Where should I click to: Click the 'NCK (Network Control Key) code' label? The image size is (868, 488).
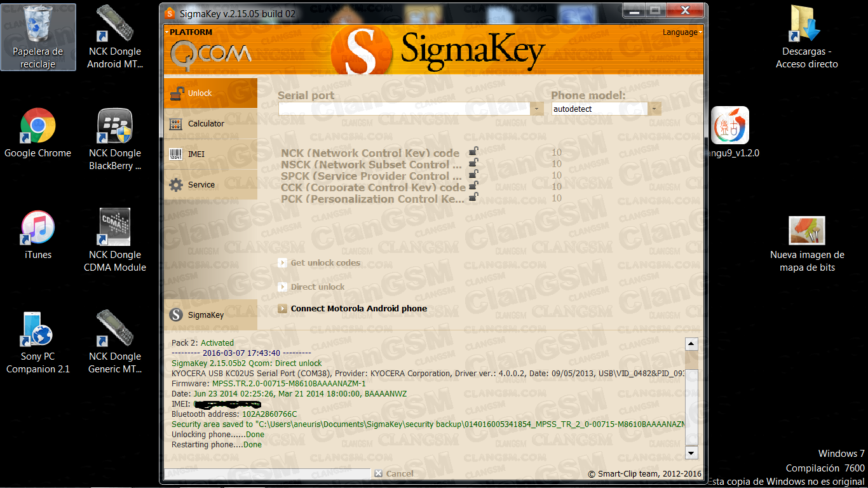[x=370, y=153]
